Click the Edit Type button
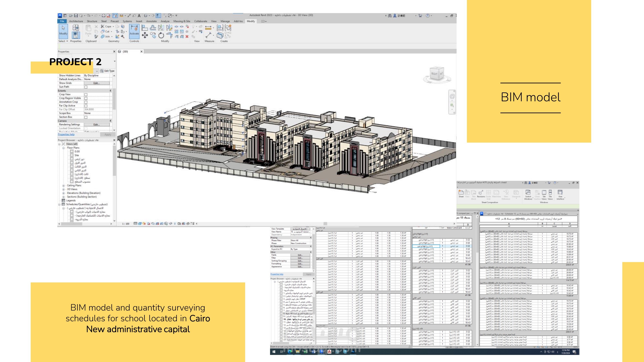 pos(107,71)
